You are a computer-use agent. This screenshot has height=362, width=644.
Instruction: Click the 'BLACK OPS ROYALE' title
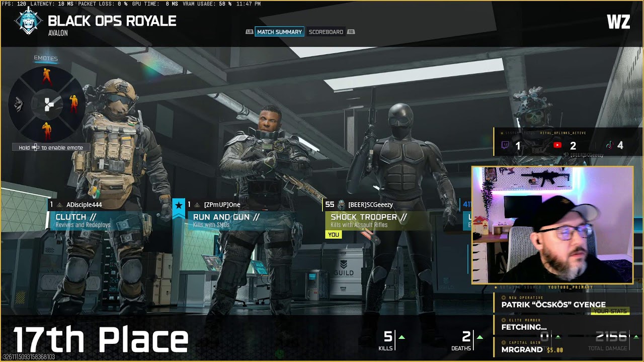tap(112, 21)
